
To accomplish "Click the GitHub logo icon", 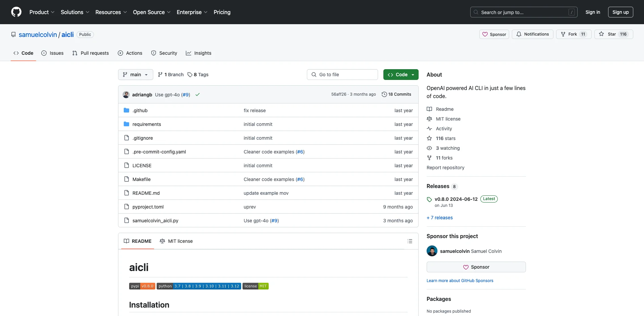I will (16, 12).
